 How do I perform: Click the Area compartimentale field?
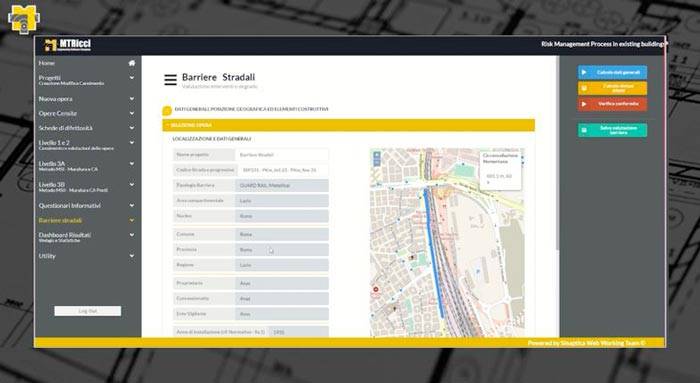click(282, 201)
